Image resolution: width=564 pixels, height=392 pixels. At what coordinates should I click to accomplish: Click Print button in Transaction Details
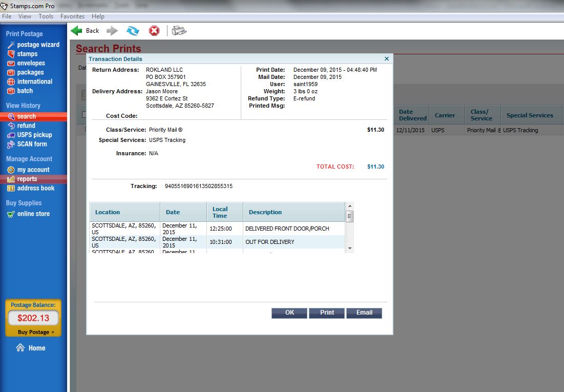pos(327,313)
